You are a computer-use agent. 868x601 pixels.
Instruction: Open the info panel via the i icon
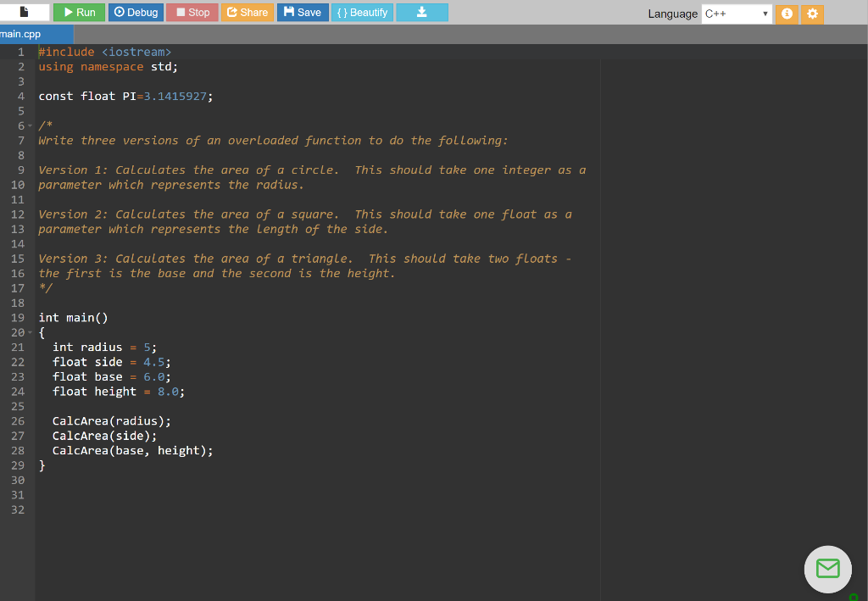pos(787,14)
